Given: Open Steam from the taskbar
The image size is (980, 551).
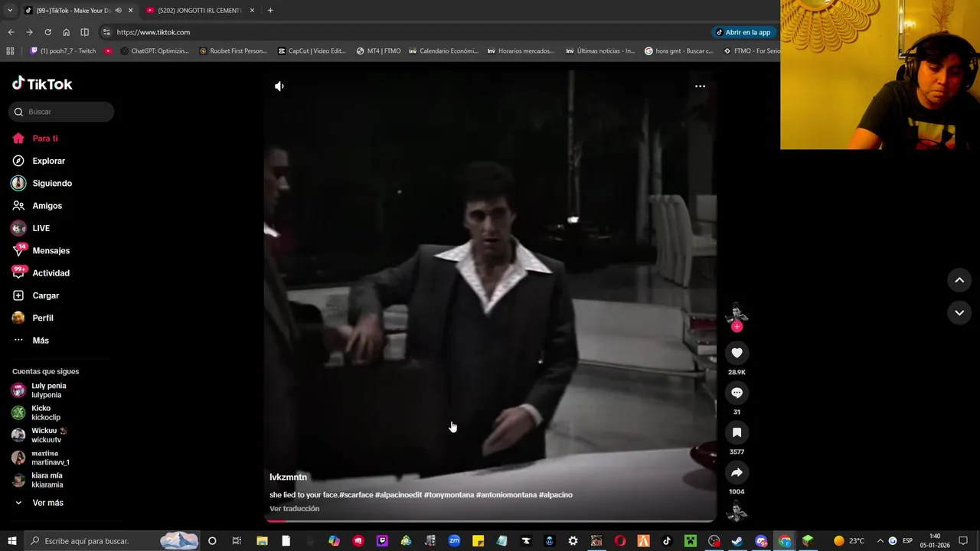Looking at the screenshot, I should (737, 541).
